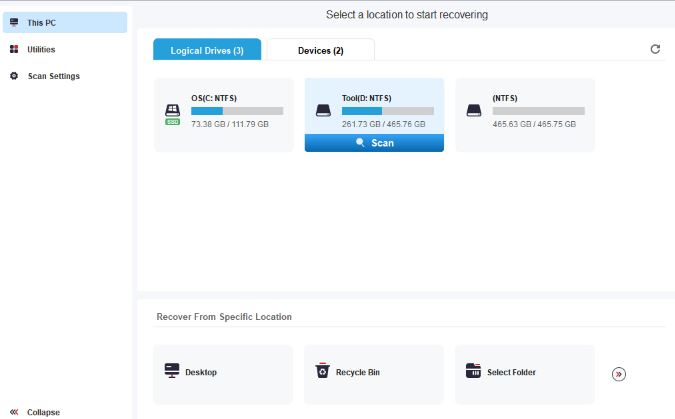Click the Desktop monitor icon
The width and height of the screenshot is (675, 419).
(172, 370)
